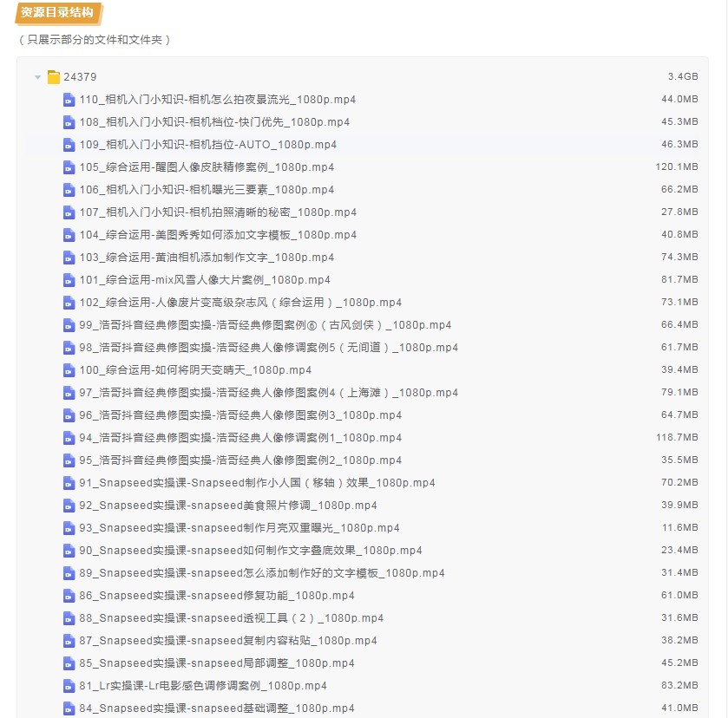The width and height of the screenshot is (728, 718).
Task: Select file name 110_相机入门小知识-相机怎么拍夜景流光_1080p.mp4
Action: tap(217, 100)
